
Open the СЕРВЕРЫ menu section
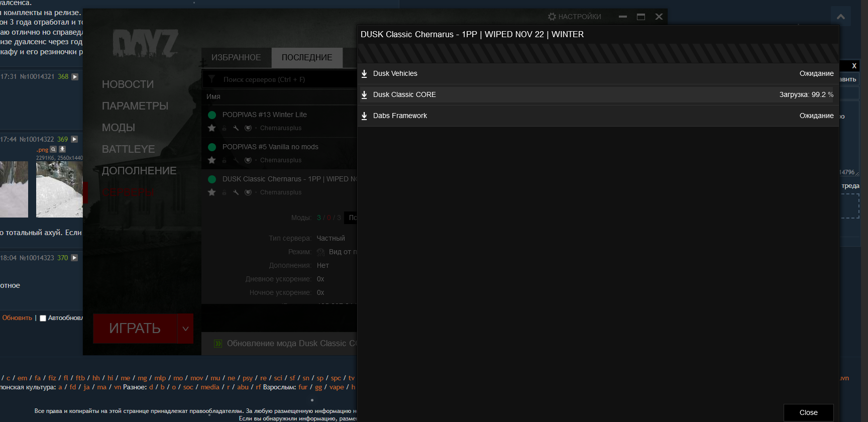tap(128, 192)
